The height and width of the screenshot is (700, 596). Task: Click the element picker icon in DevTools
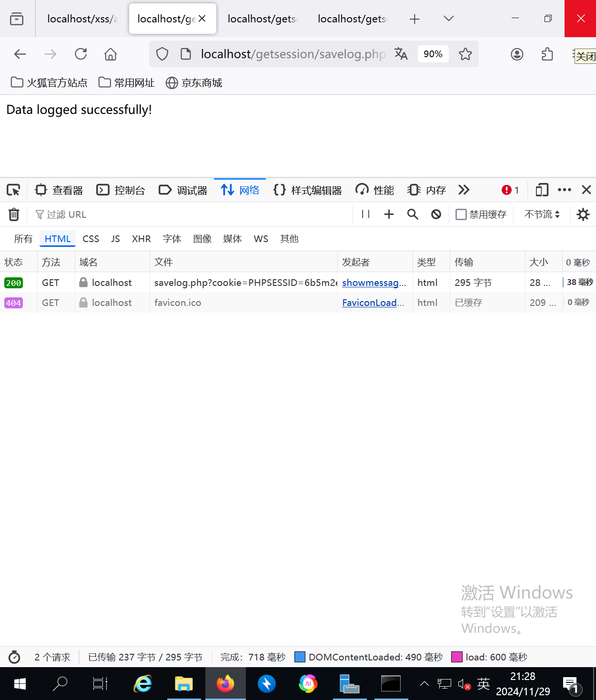tap(13, 190)
